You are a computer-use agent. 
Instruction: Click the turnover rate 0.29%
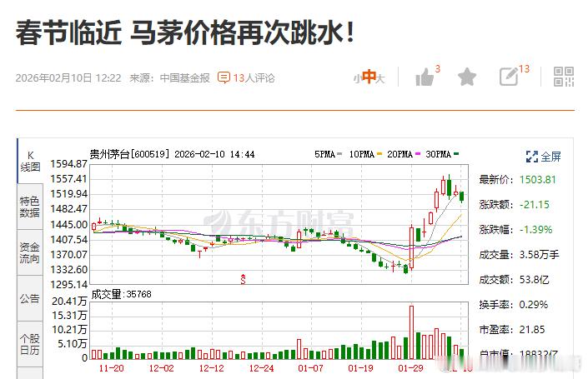[x=534, y=305]
